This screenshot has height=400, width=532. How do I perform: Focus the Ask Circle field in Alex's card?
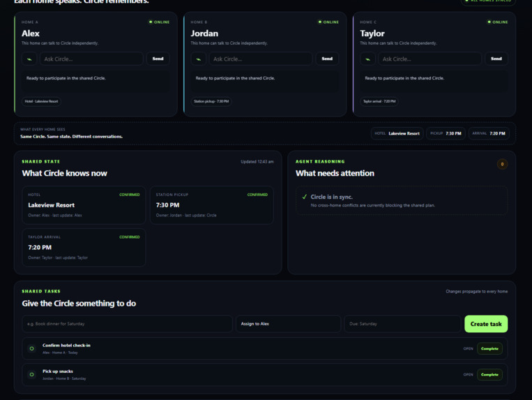[x=91, y=59]
